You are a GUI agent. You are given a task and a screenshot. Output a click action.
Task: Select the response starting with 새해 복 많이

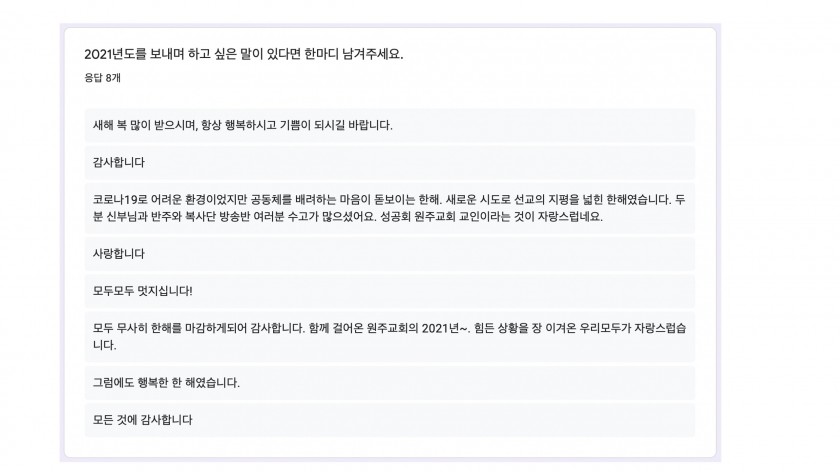(389, 125)
